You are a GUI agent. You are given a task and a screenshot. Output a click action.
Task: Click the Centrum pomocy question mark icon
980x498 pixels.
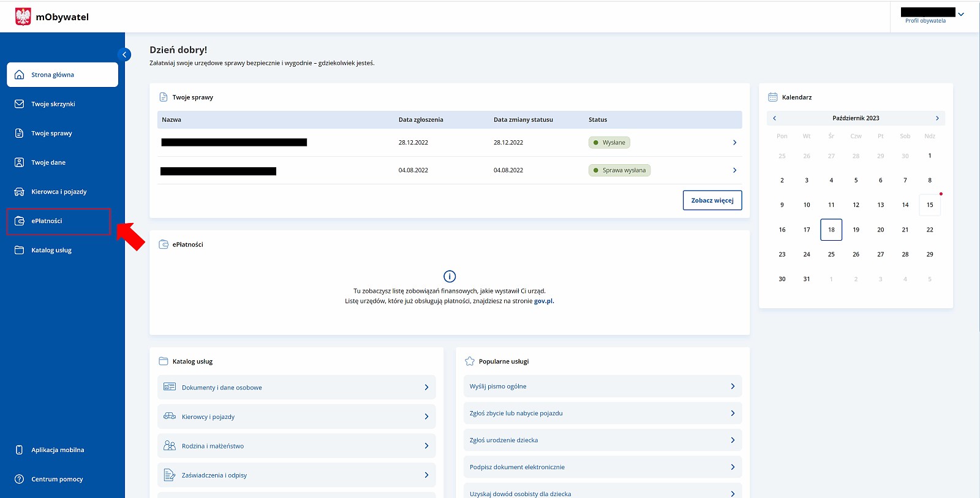(x=19, y=479)
